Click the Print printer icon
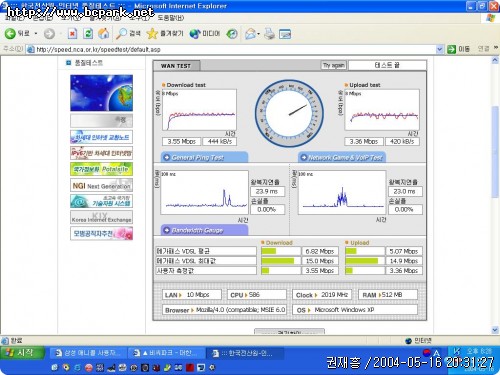500x375 pixels. (x=269, y=34)
